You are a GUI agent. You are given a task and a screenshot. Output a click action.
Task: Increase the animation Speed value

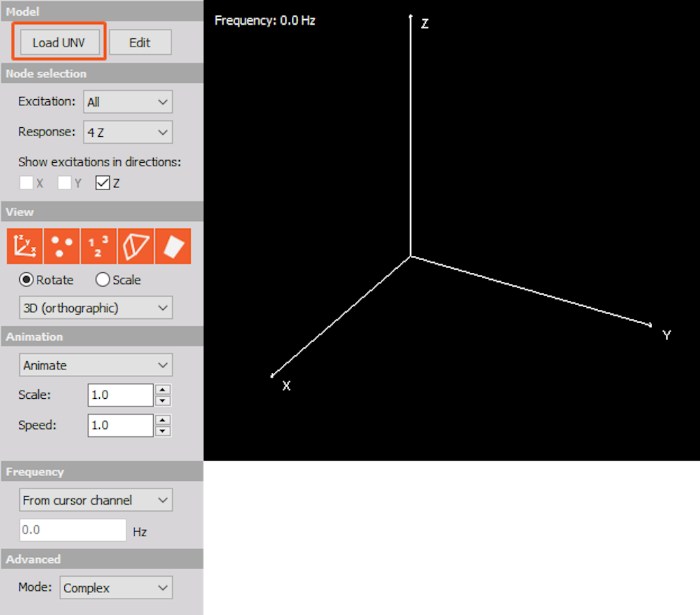163,420
